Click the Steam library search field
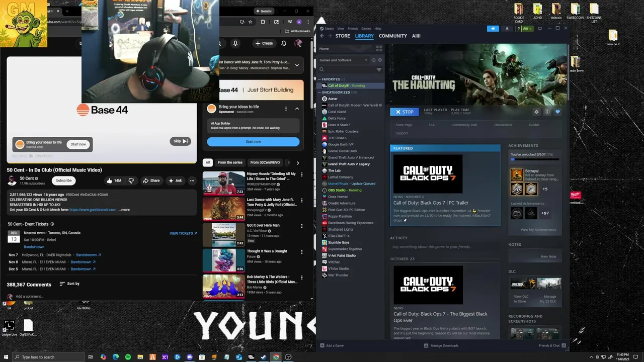This screenshot has width=644, height=362. coord(347,69)
